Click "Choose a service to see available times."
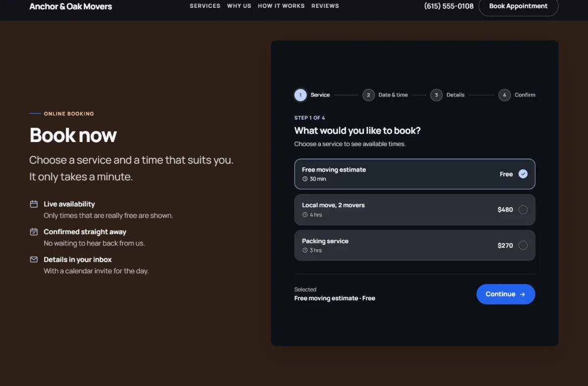The height and width of the screenshot is (386, 588). point(350,144)
